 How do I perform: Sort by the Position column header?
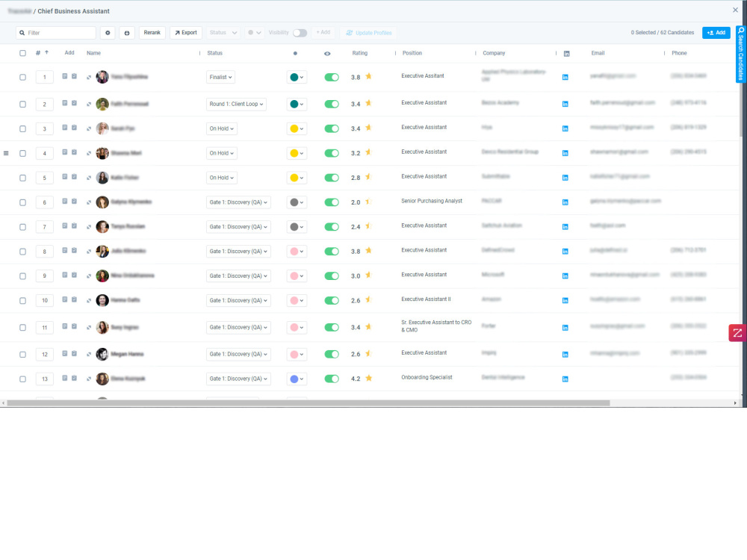[412, 53]
